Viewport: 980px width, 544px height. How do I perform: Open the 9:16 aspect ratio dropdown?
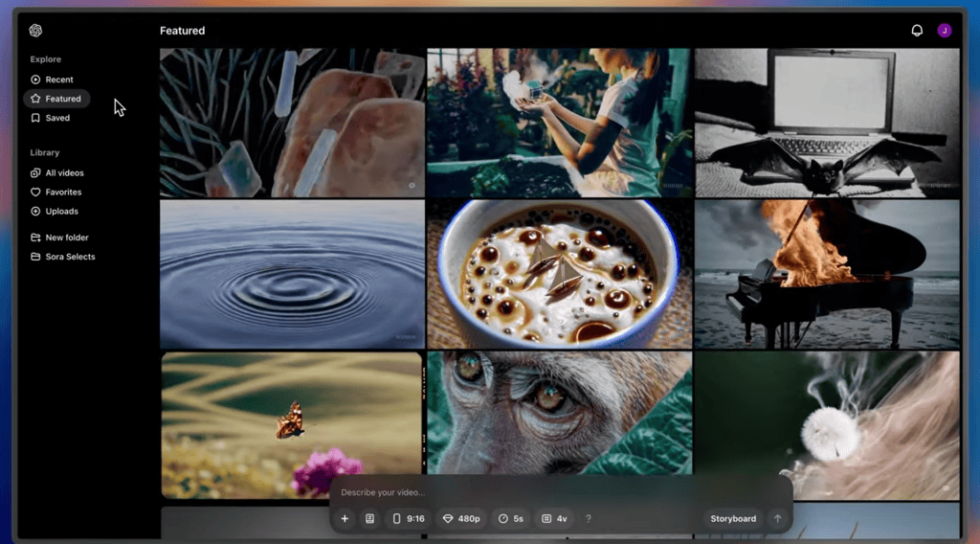pyautogui.click(x=409, y=519)
